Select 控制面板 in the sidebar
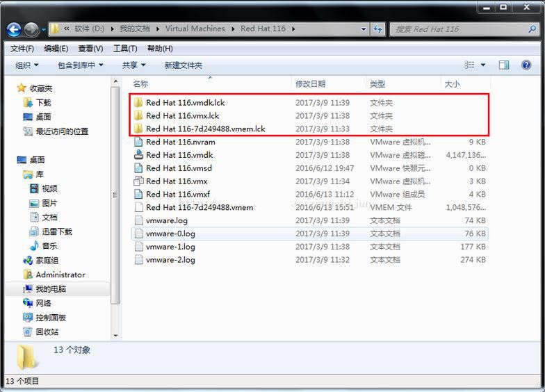This screenshot has width=545, height=392. coord(50,318)
